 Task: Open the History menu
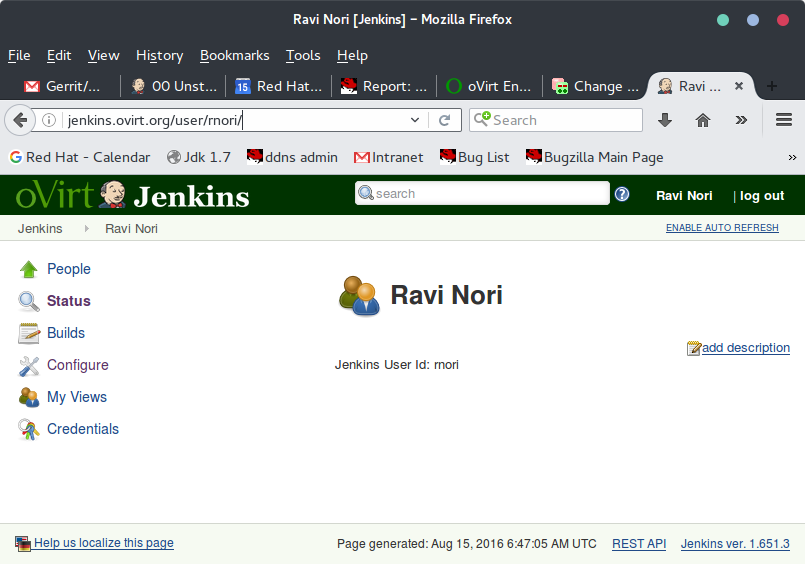click(x=159, y=56)
